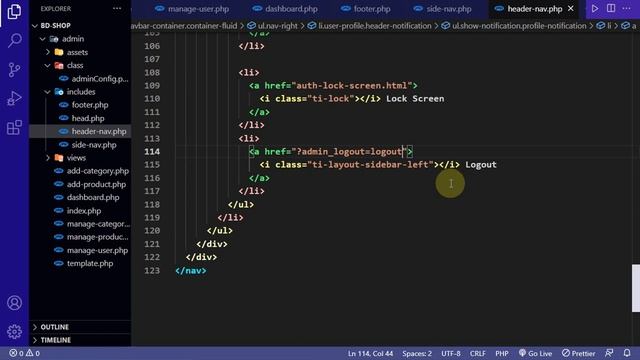Place cursor on Lock Screen text
This screenshot has width=640, height=360.
click(415, 98)
